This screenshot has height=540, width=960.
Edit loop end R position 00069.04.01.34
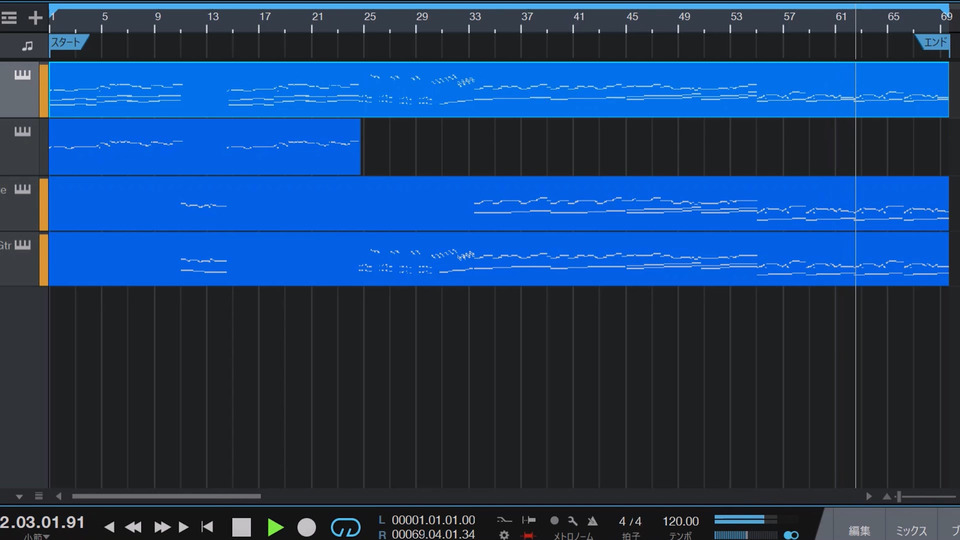(x=433, y=534)
